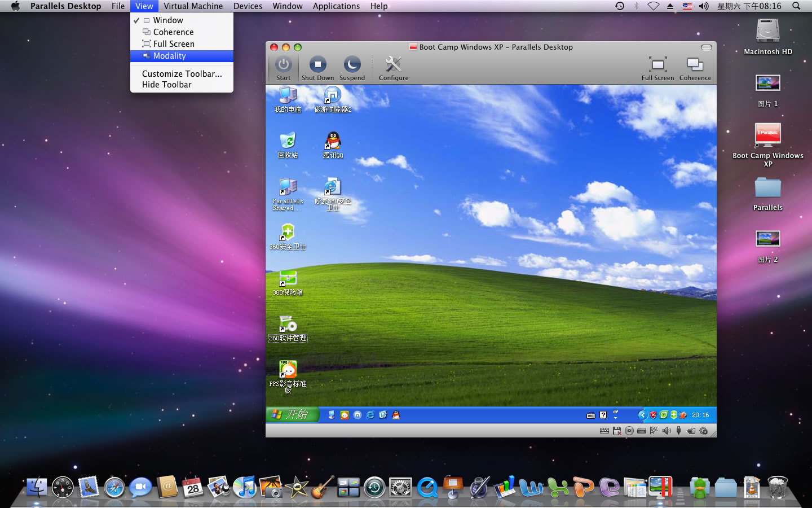Click the shared folders hand icon
This screenshot has width=812, height=508.
click(691, 431)
